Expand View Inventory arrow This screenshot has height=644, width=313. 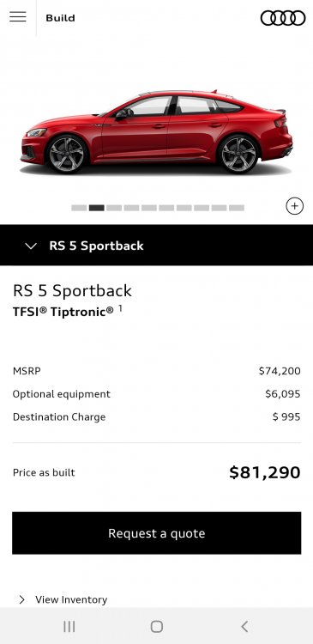pos(21,599)
